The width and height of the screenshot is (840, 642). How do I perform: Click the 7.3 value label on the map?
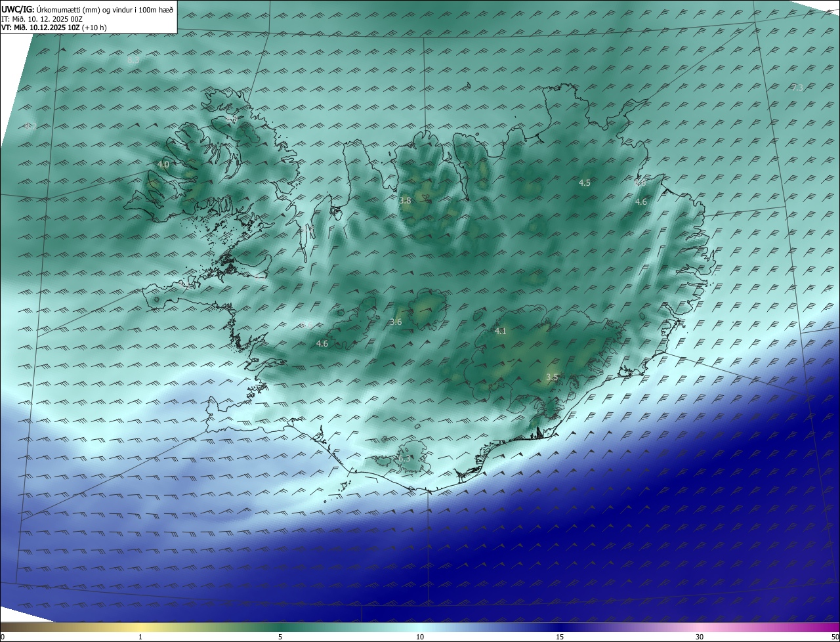pos(797,88)
